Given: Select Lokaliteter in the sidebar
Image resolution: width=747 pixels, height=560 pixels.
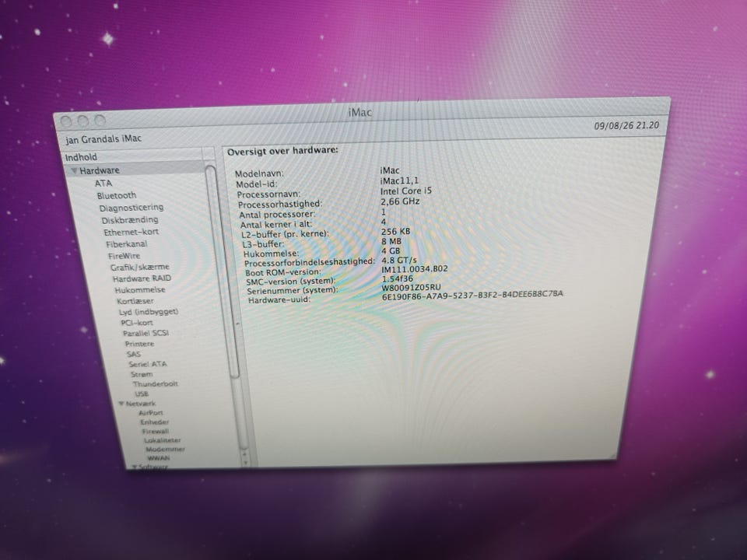Looking at the screenshot, I should click(x=163, y=440).
